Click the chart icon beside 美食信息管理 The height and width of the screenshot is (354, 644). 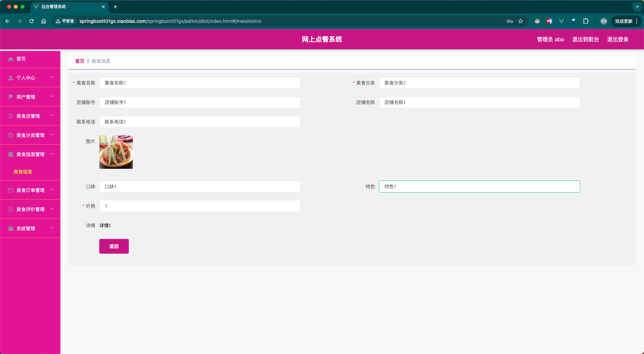click(11, 154)
